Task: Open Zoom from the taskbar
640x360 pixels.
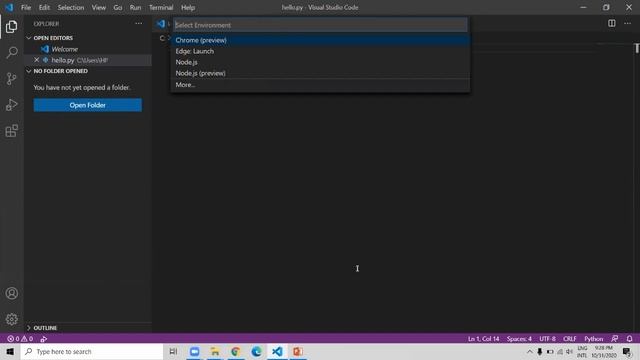Action: click(194, 351)
